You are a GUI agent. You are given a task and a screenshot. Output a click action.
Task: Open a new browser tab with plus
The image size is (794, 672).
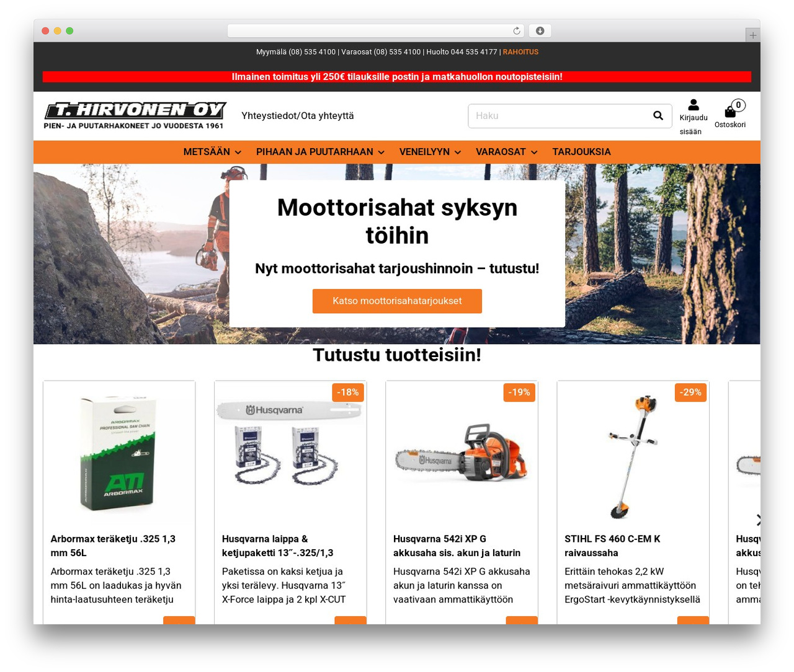coord(752,35)
